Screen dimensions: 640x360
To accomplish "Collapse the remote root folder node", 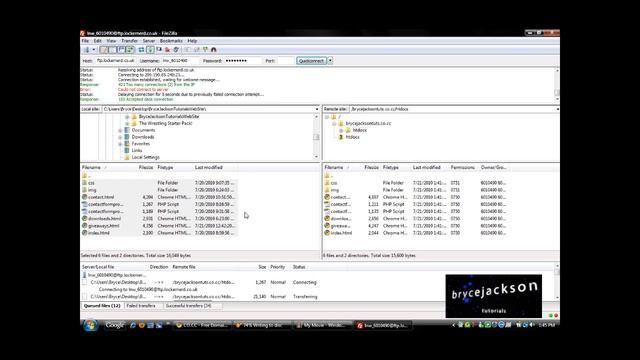I will (327, 117).
